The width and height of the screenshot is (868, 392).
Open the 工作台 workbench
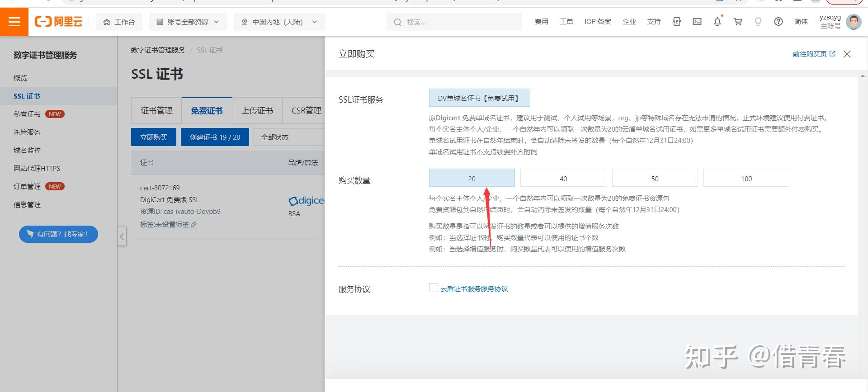pyautogui.click(x=119, y=22)
